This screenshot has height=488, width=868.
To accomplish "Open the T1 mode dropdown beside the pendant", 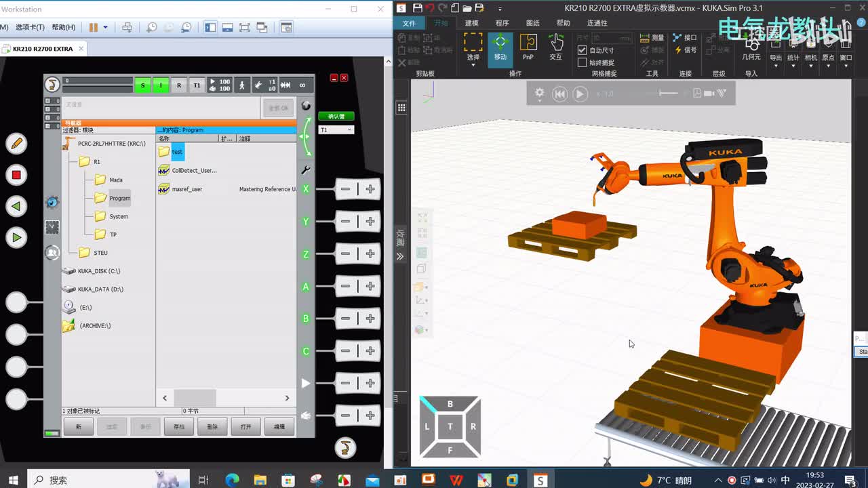I will click(336, 129).
